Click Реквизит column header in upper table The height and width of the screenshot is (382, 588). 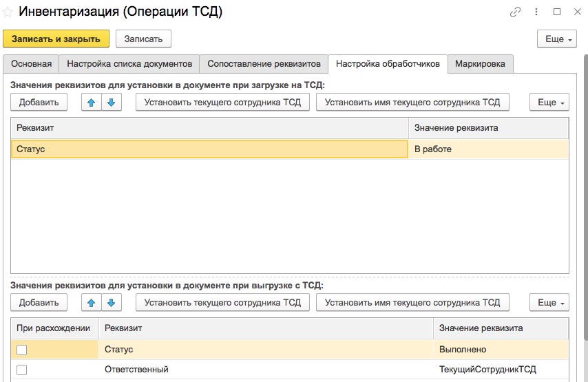pos(209,128)
